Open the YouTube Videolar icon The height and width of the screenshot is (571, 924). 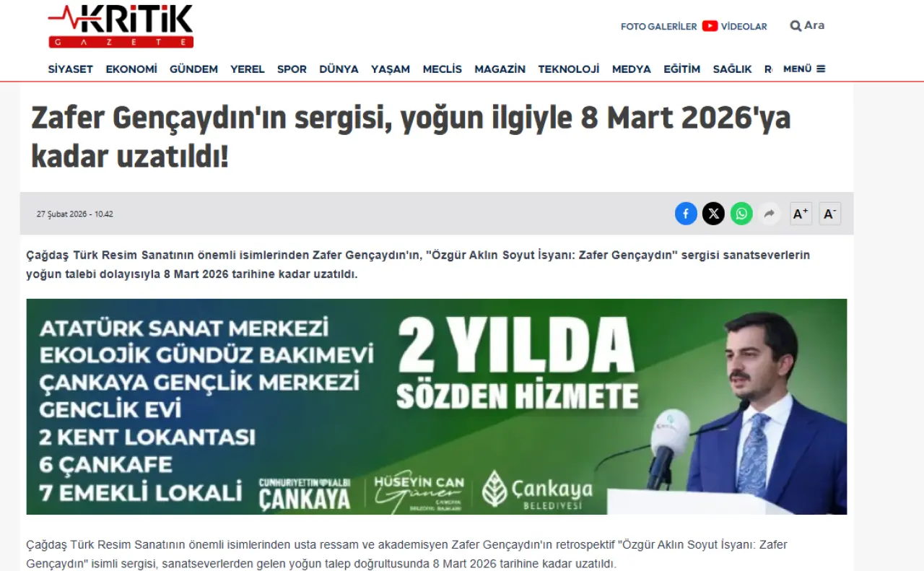[710, 26]
